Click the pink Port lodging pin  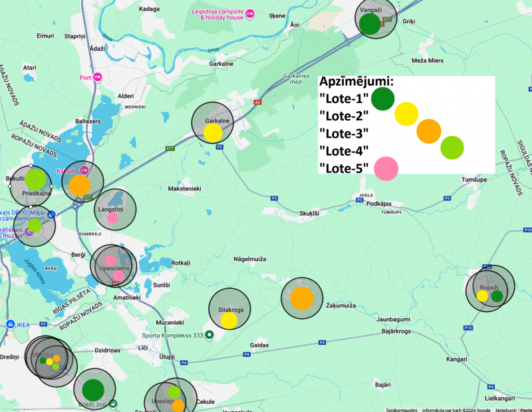pos(98,77)
